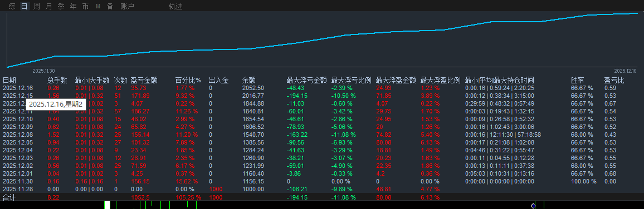Click the 最大浮盈金额 column header
This screenshot has width=644, height=209.
point(396,81)
